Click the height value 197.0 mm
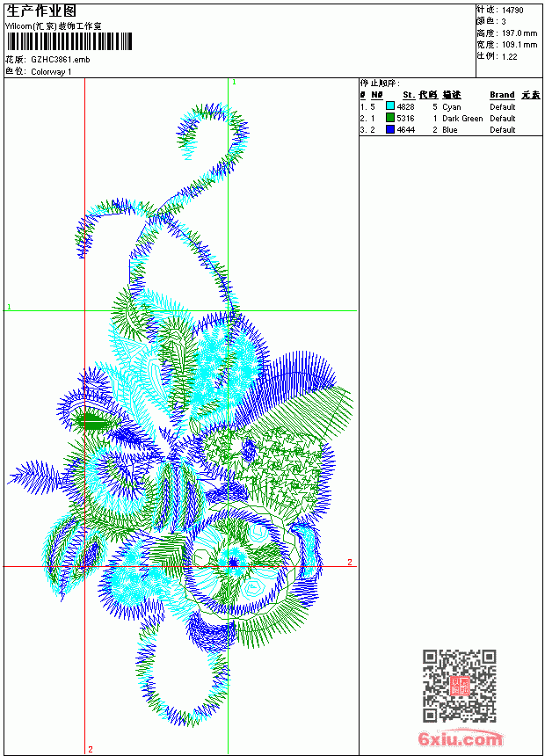Viewport: 545px width, 756px height. coord(520,33)
